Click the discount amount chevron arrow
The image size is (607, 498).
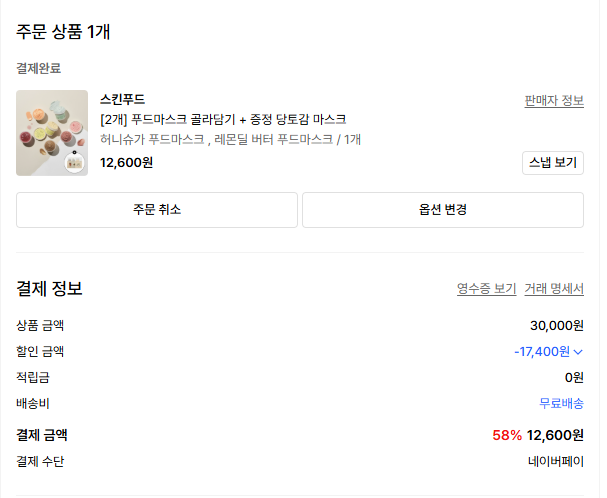coord(578,352)
